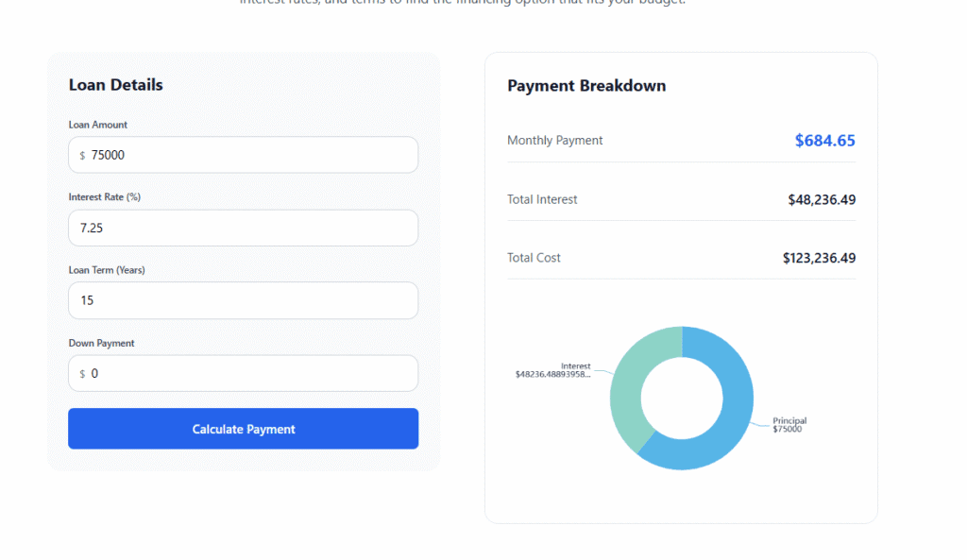Click the dollar sign in Loan Amount
This screenshot has height=560, width=967.
click(82, 156)
